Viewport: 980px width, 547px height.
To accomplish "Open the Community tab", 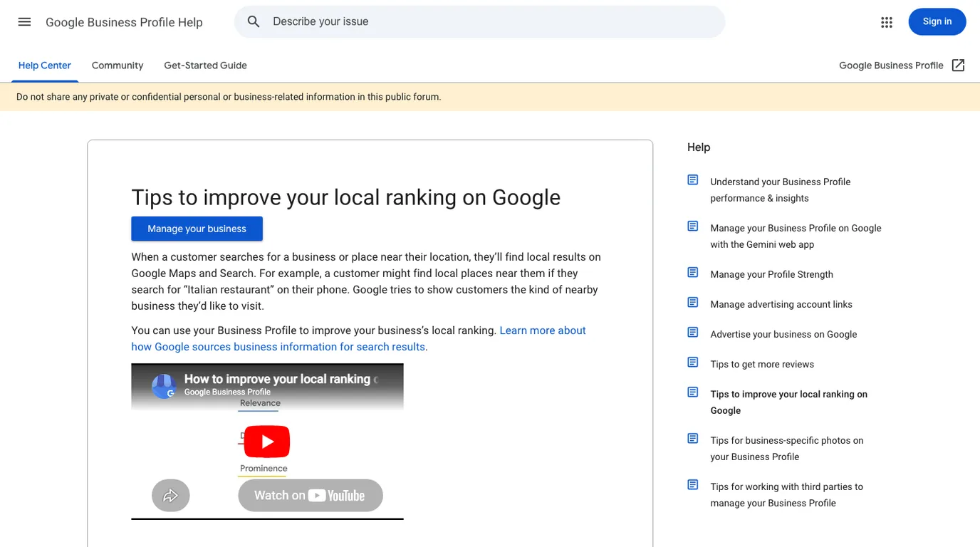I will [118, 66].
